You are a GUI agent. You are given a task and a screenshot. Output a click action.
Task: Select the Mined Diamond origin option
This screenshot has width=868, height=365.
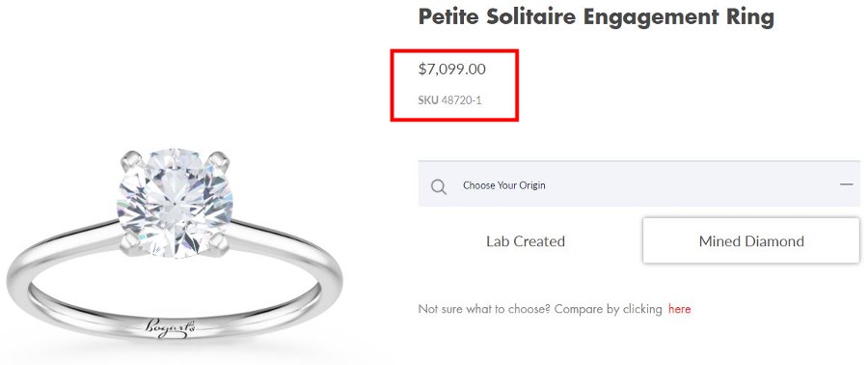coord(751,240)
